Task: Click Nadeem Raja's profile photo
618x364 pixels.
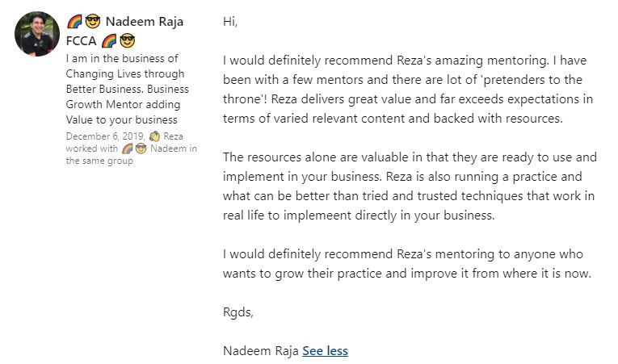Action: (37, 33)
